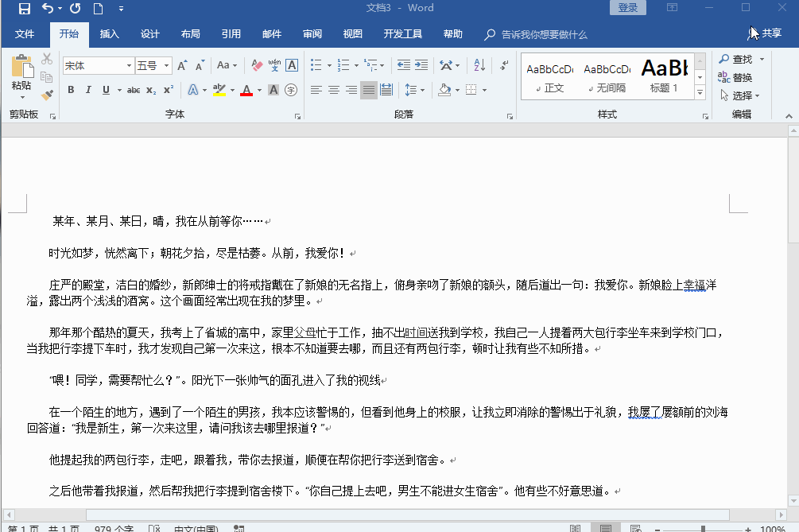This screenshot has width=799, height=532.
Task: Click the Phonetic Guide wén icon
Action: [x=274, y=65]
